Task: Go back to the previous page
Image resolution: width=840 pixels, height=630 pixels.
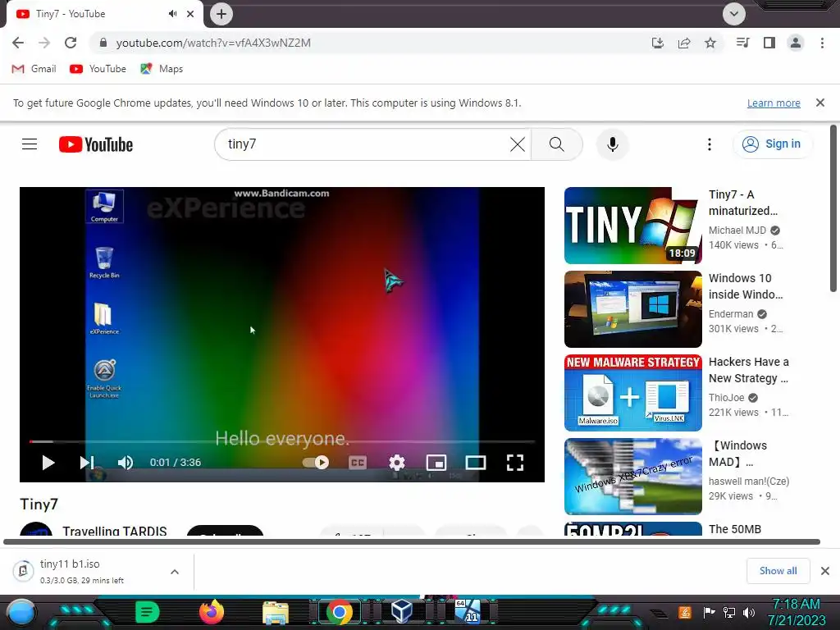Action: pos(18,43)
